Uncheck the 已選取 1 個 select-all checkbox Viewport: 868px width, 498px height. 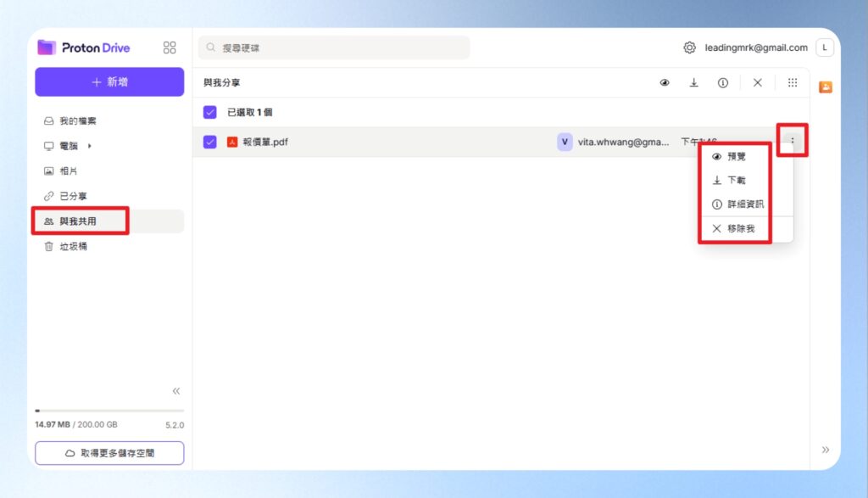click(x=210, y=113)
